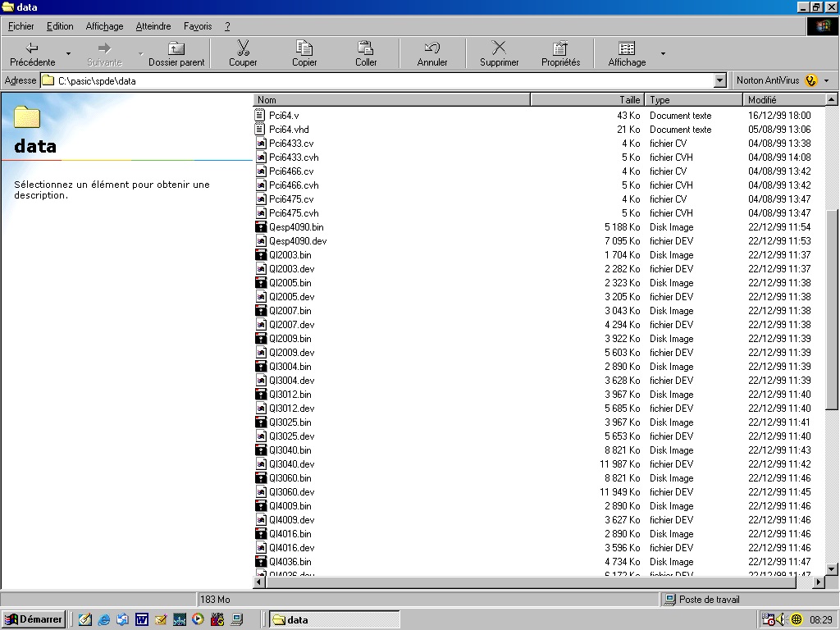Expand the Affichage view options arrow

point(663,54)
